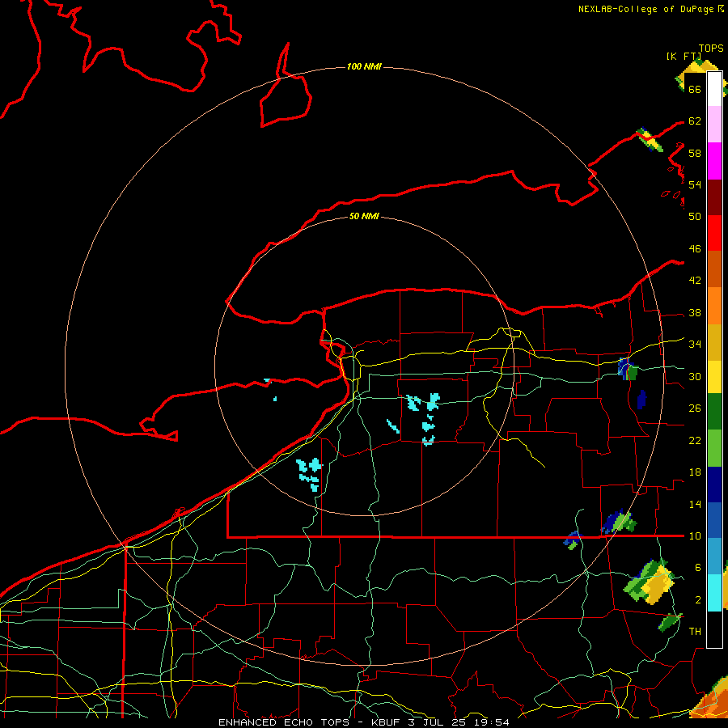Pick the navy blue legend swatch
The width and height of the screenshot is (728, 728).
click(714, 485)
